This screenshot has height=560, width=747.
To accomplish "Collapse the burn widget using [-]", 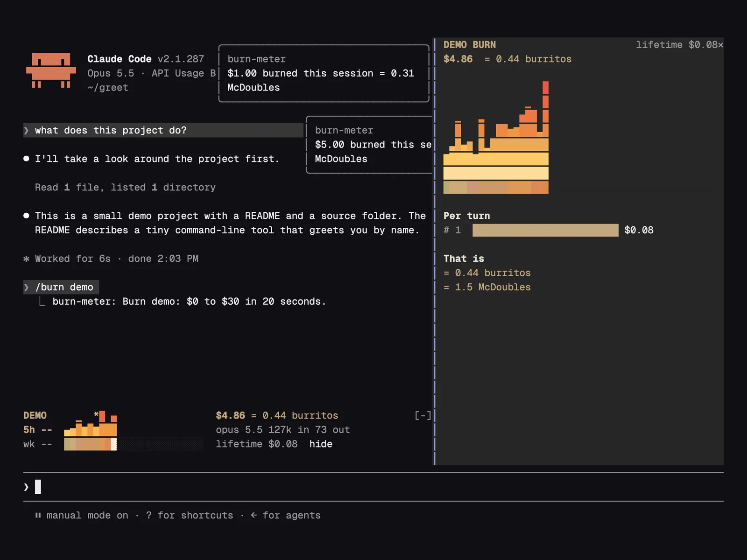I will point(423,415).
